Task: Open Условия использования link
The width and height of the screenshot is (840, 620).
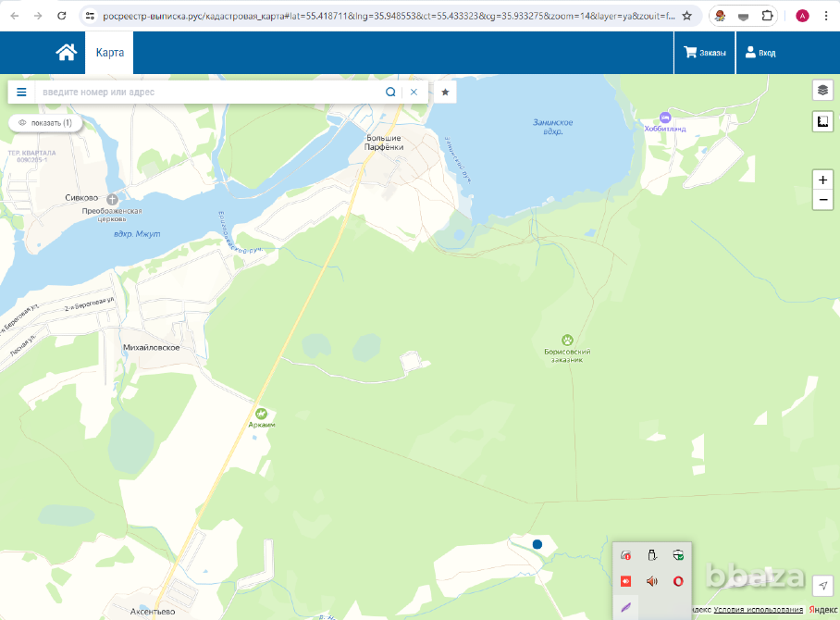Action: click(x=758, y=610)
